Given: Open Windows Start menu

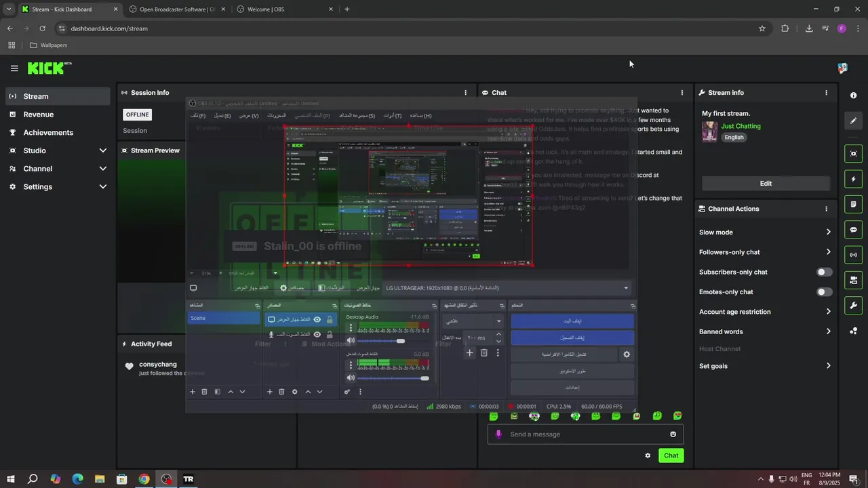Looking at the screenshot, I should coord(11,479).
